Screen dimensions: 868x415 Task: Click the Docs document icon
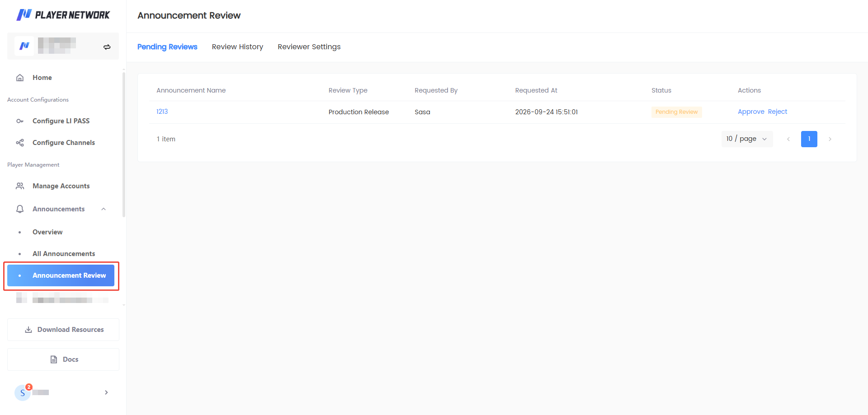[x=54, y=359]
